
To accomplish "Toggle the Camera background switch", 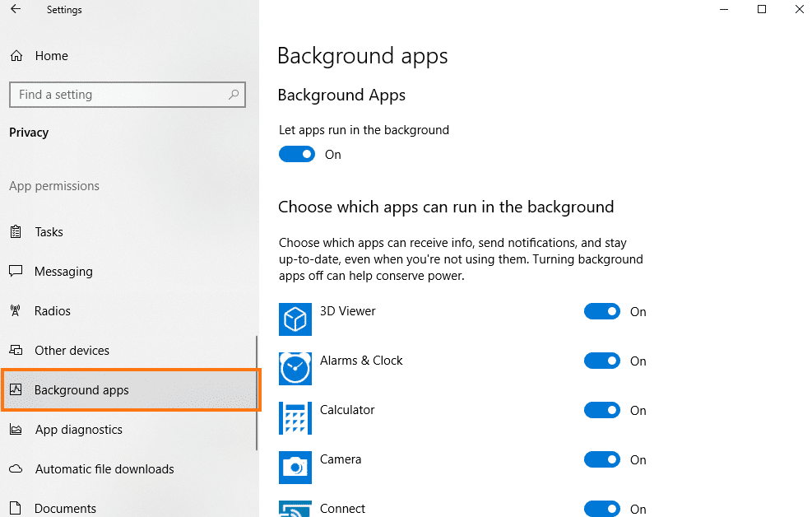I will pos(601,459).
